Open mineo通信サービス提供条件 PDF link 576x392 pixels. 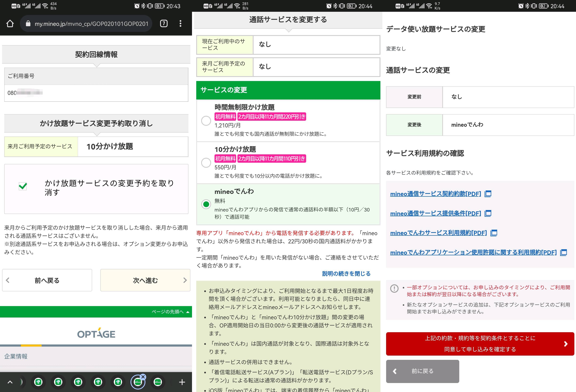pos(435,213)
